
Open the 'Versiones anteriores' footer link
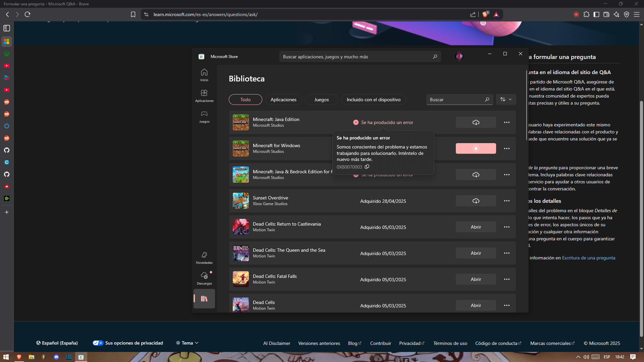pyautogui.click(x=319, y=343)
